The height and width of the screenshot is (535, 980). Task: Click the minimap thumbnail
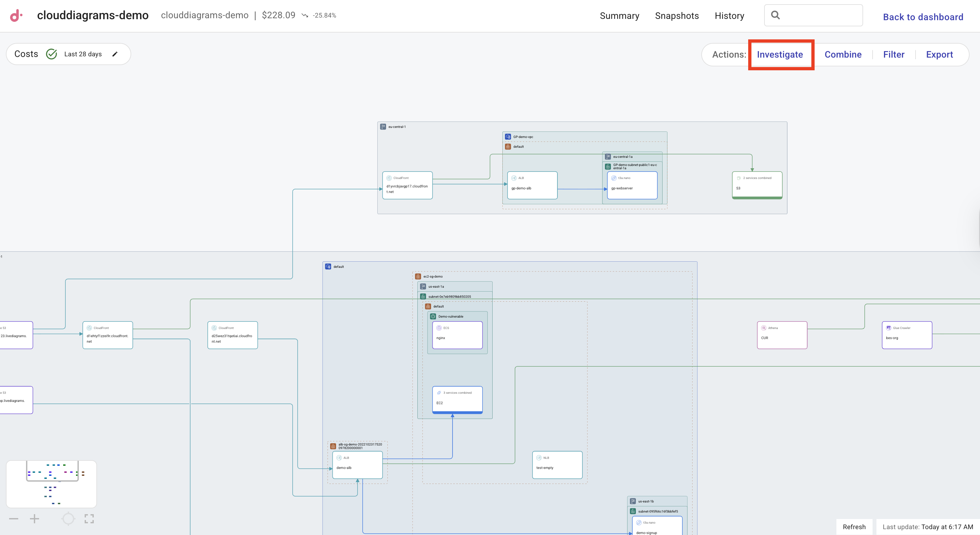tap(51, 484)
